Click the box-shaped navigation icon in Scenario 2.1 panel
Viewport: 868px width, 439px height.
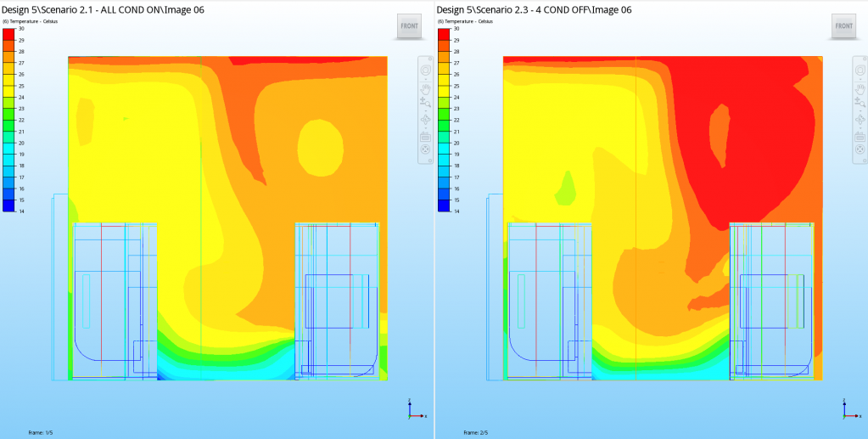[x=426, y=138]
